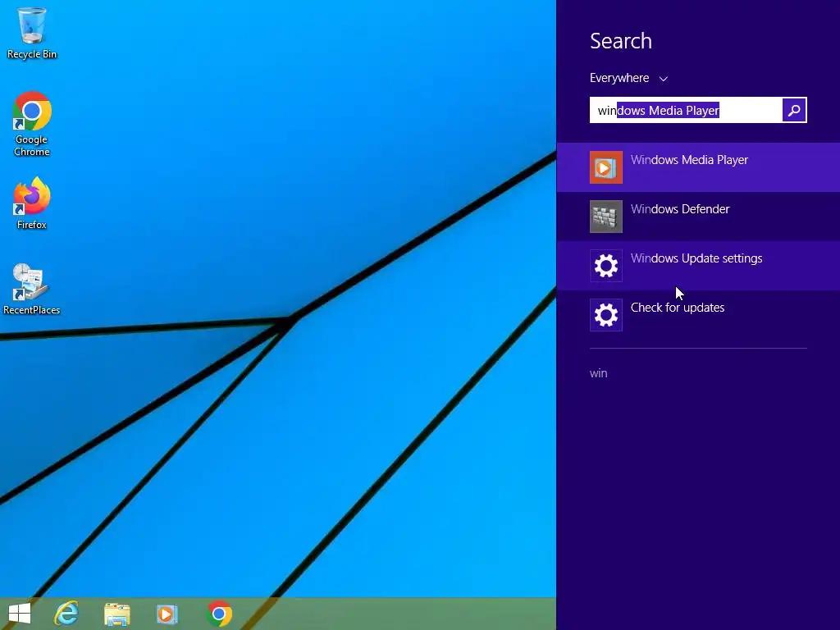Expand the Everywhere search scope dropdown
This screenshot has height=630, width=840.
tap(628, 78)
